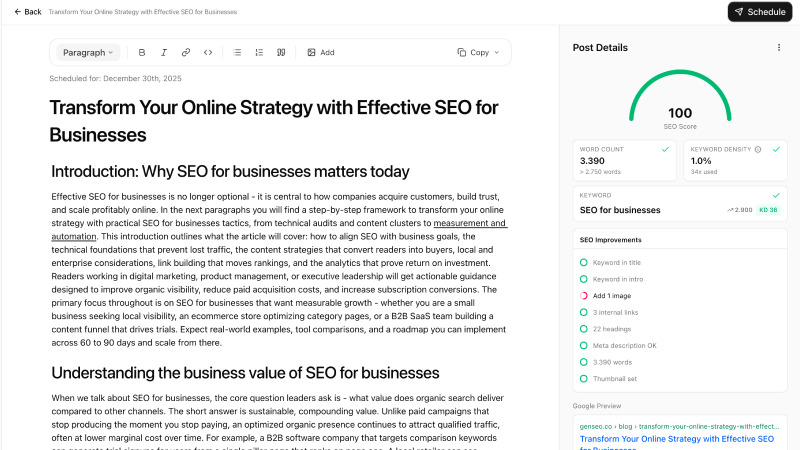Image resolution: width=800 pixels, height=450 pixels.
Task: Toggle bold formatting
Action: [x=142, y=53]
